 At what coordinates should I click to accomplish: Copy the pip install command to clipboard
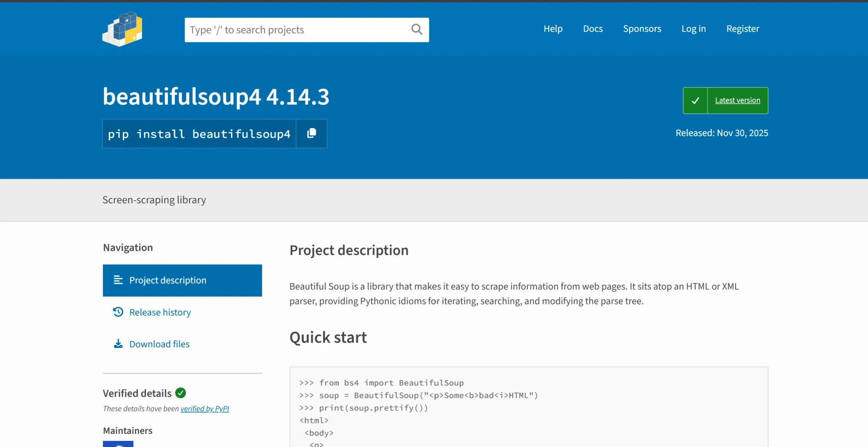[x=312, y=133]
